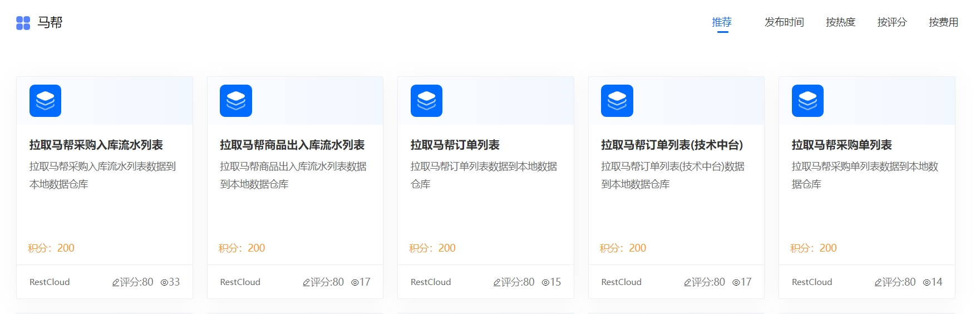Click RestCloud author on 订单列表(技术中台) card
The width and height of the screenshot is (980, 314).
point(622,282)
